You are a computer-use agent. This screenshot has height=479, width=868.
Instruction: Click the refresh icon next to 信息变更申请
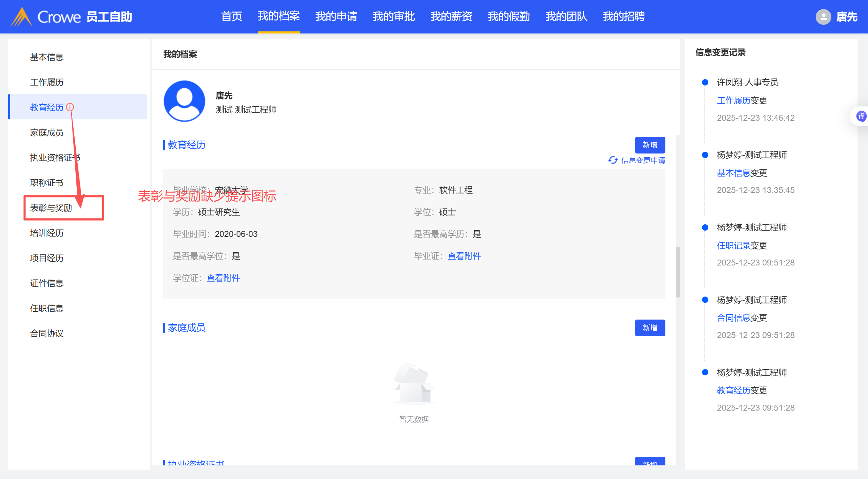[613, 160]
